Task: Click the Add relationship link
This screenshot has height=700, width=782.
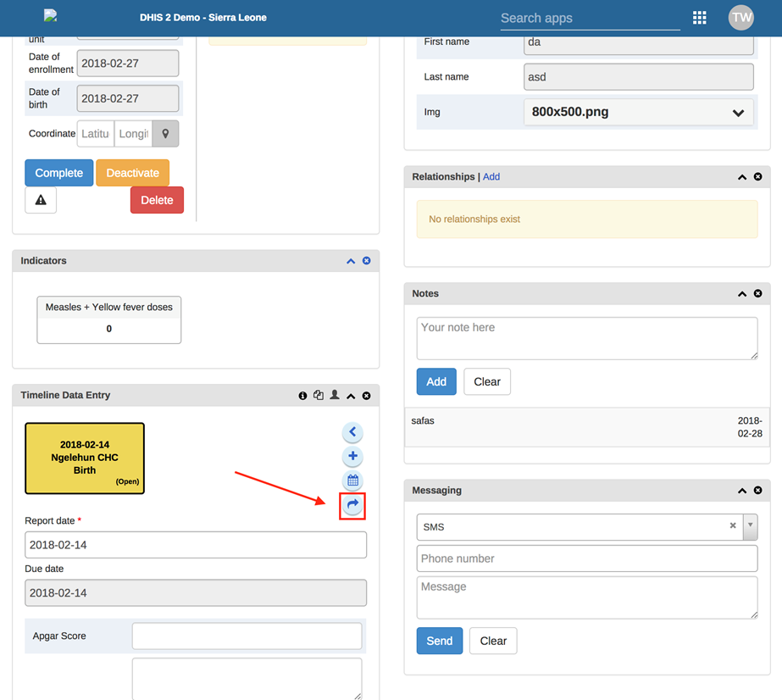Action: click(x=491, y=177)
